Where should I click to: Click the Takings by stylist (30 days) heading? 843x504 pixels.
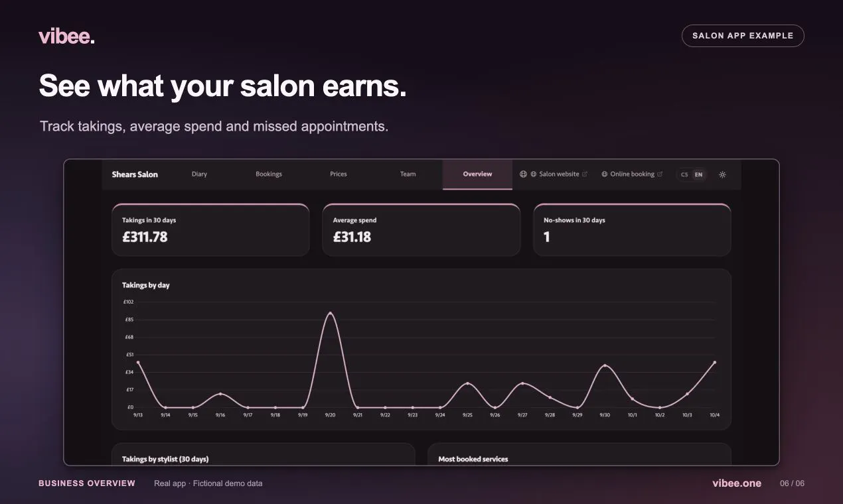coord(165,459)
